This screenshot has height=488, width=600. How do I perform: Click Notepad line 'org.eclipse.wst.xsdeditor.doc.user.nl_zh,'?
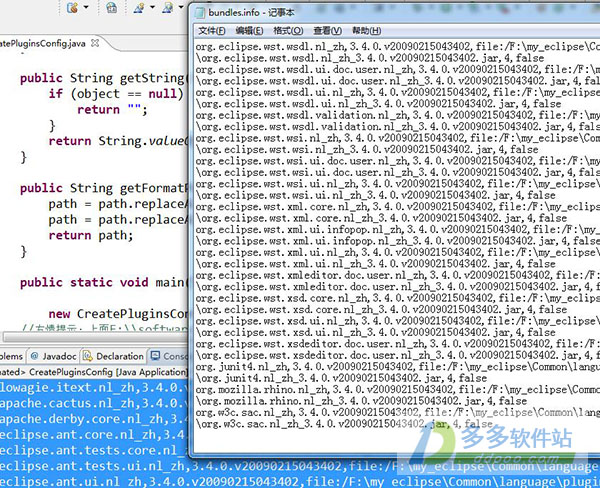pyautogui.click(x=398, y=344)
